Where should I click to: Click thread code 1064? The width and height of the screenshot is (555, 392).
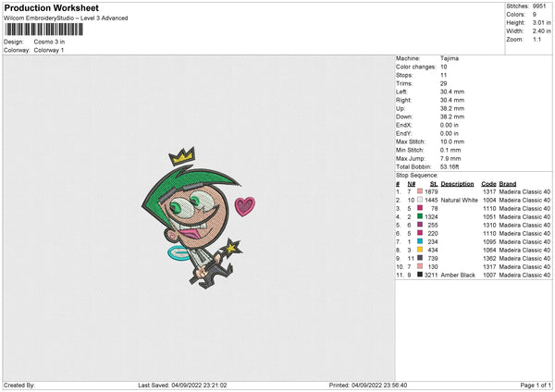pos(489,251)
